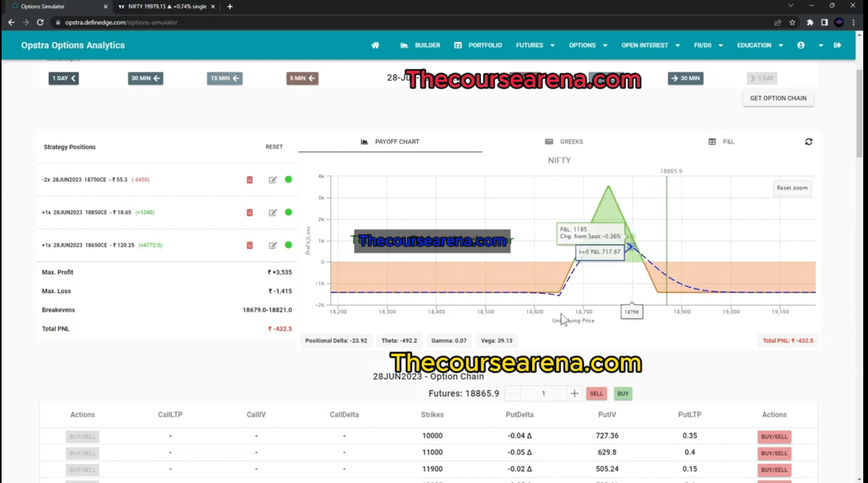Click the PutIV column header

[x=607, y=415]
